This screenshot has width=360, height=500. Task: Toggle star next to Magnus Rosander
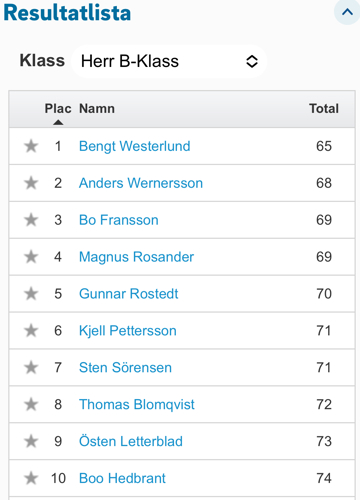click(31, 257)
